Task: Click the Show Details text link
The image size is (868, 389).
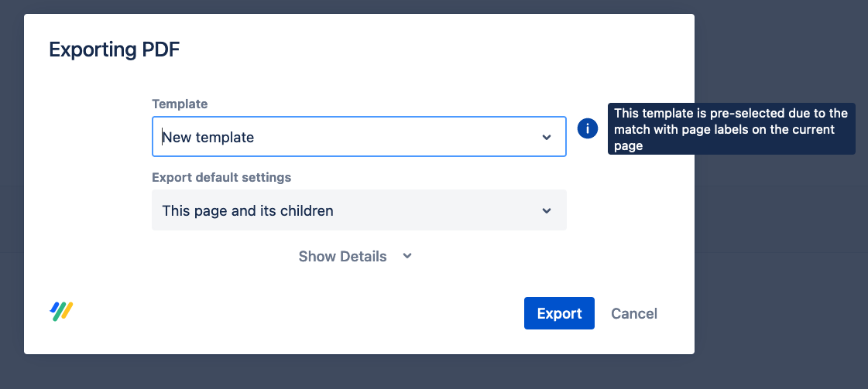Action: click(x=342, y=257)
